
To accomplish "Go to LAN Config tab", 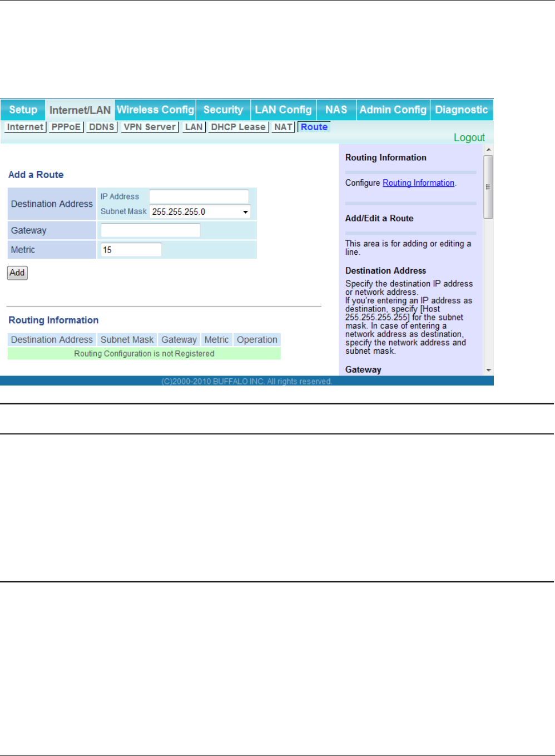I will tap(284, 110).
